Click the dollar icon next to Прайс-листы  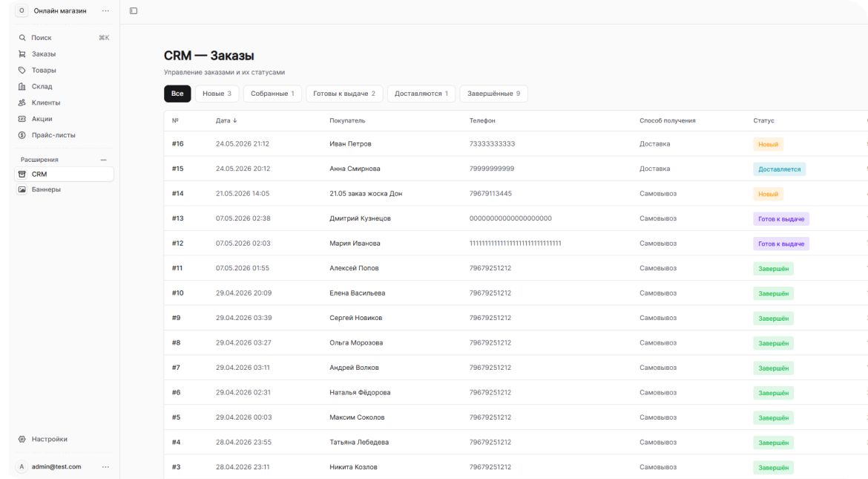pyautogui.click(x=22, y=134)
